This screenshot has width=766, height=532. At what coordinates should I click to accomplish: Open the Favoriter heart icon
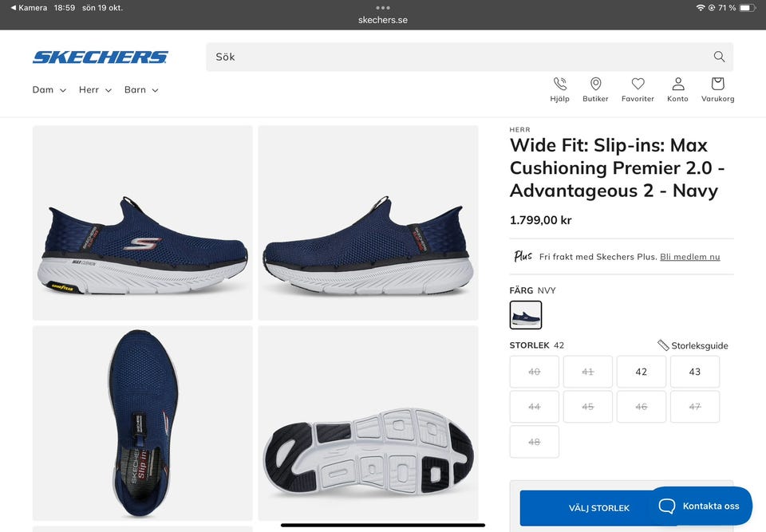pos(638,85)
